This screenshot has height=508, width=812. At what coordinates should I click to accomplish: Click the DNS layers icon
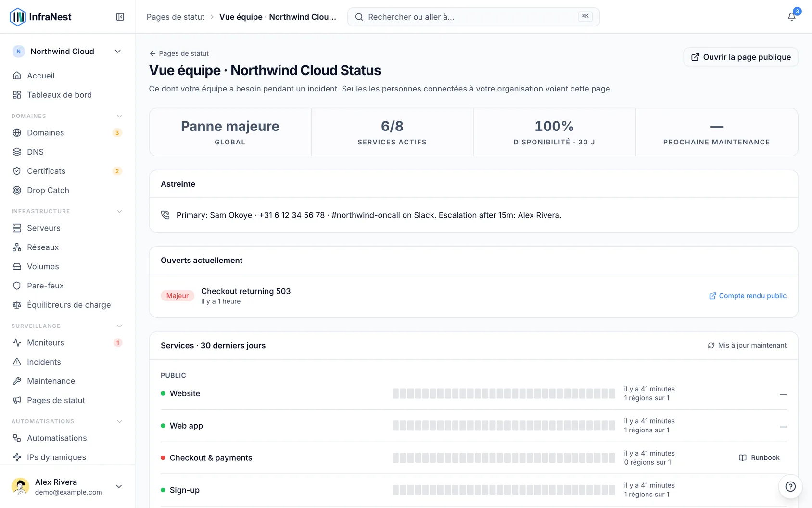(17, 152)
